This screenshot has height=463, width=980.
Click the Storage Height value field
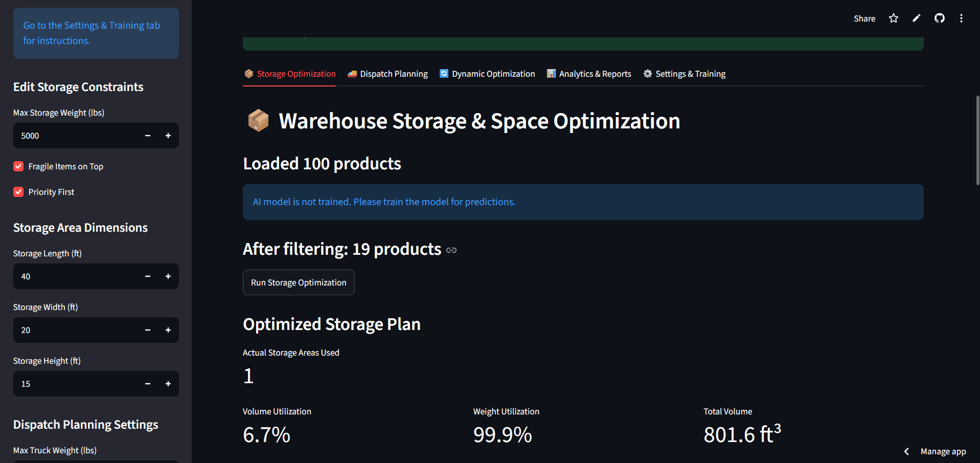pyautogui.click(x=76, y=384)
